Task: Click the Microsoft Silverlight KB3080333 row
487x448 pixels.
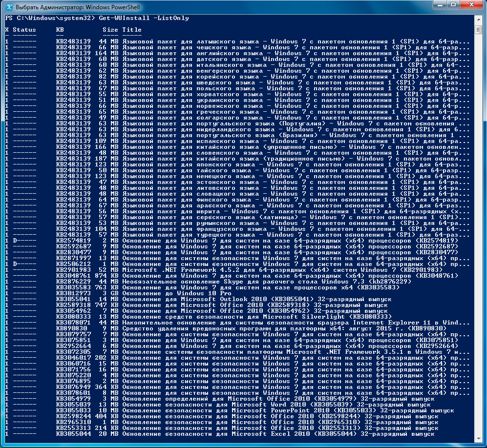Action: point(198,317)
